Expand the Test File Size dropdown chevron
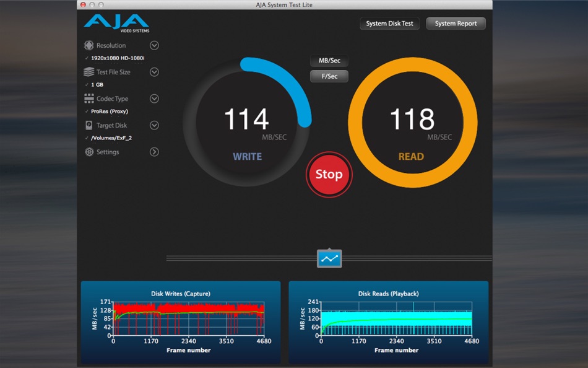The image size is (588, 368). 154,72
